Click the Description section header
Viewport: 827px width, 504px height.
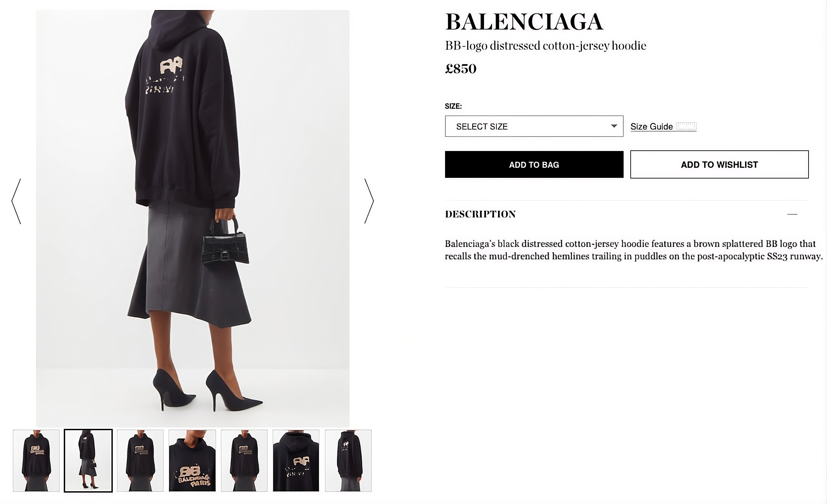[480, 214]
